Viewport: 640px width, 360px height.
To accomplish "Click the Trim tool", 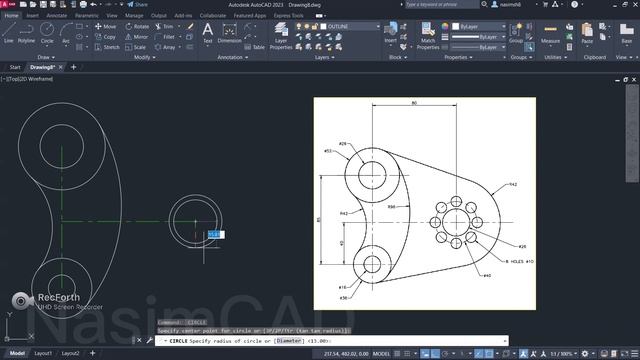I will pyautogui.click(x=164, y=26).
